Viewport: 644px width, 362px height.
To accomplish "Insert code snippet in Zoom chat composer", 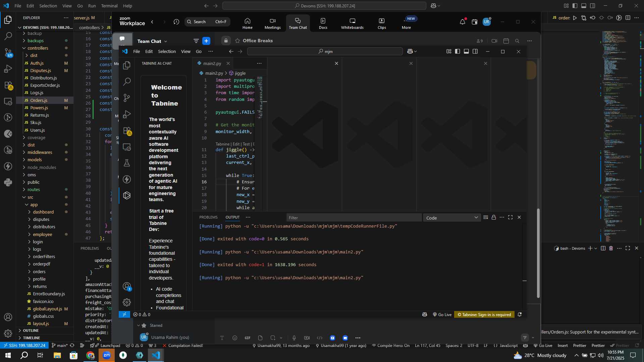I will coord(320,338).
